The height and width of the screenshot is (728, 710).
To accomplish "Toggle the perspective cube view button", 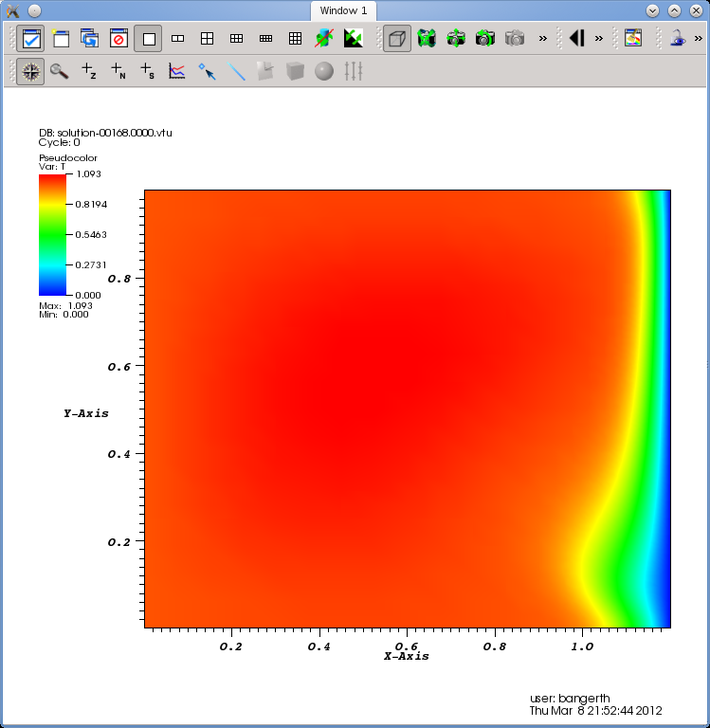I will [397, 39].
